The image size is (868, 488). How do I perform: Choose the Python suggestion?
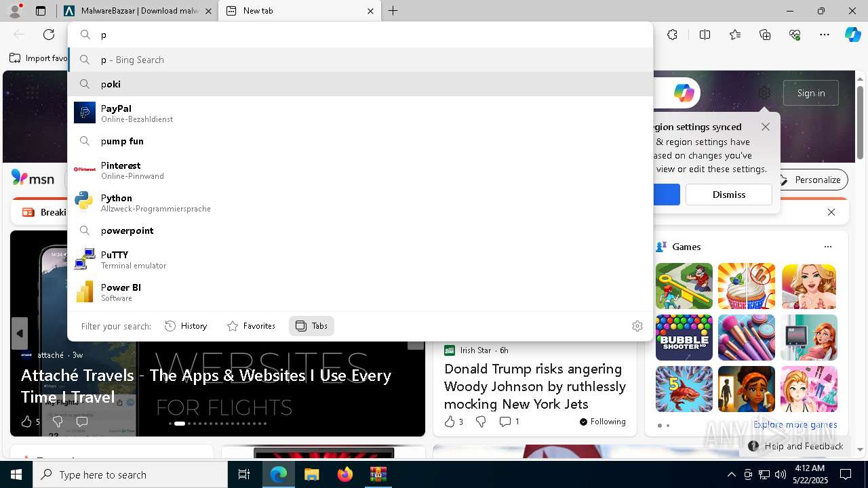tap(361, 203)
